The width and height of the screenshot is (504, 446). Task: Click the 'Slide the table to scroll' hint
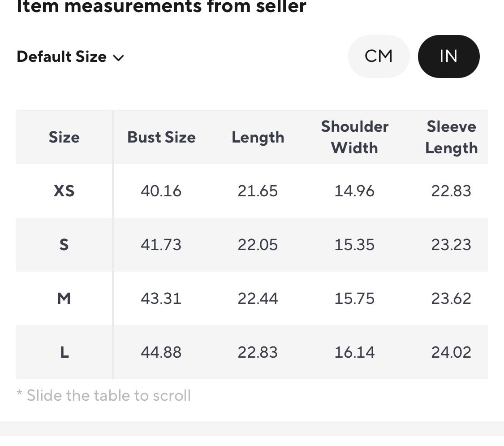(x=104, y=395)
